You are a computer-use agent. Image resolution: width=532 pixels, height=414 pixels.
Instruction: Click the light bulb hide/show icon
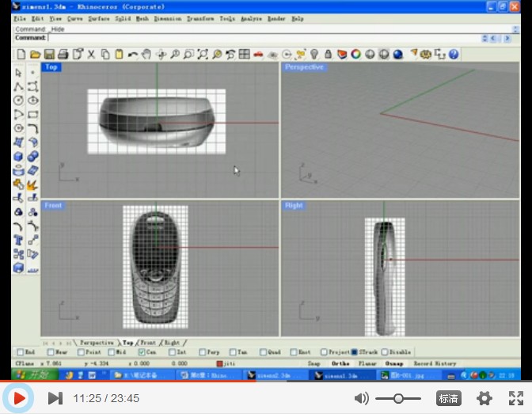pyautogui.click(x=314, y=55)
